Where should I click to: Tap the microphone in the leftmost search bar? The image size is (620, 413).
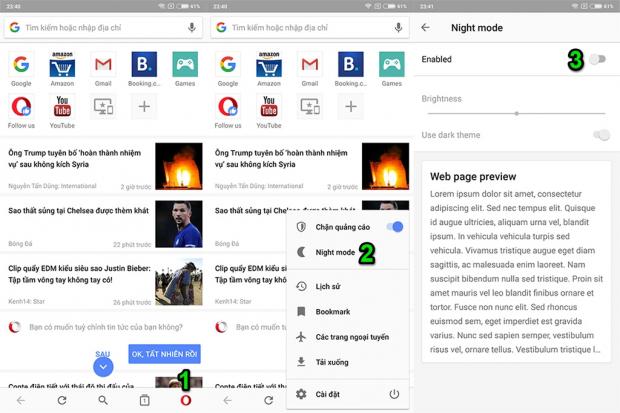191,28
